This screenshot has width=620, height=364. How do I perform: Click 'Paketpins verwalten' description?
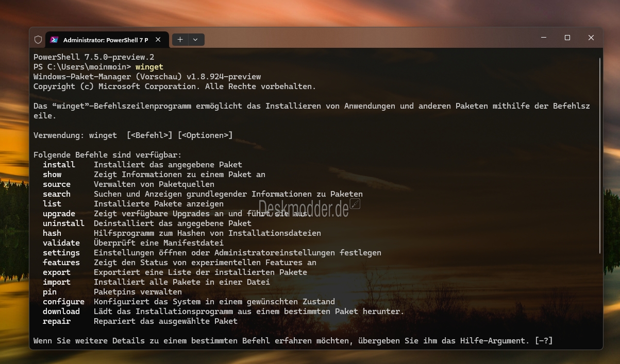click(x=138, y=292)
